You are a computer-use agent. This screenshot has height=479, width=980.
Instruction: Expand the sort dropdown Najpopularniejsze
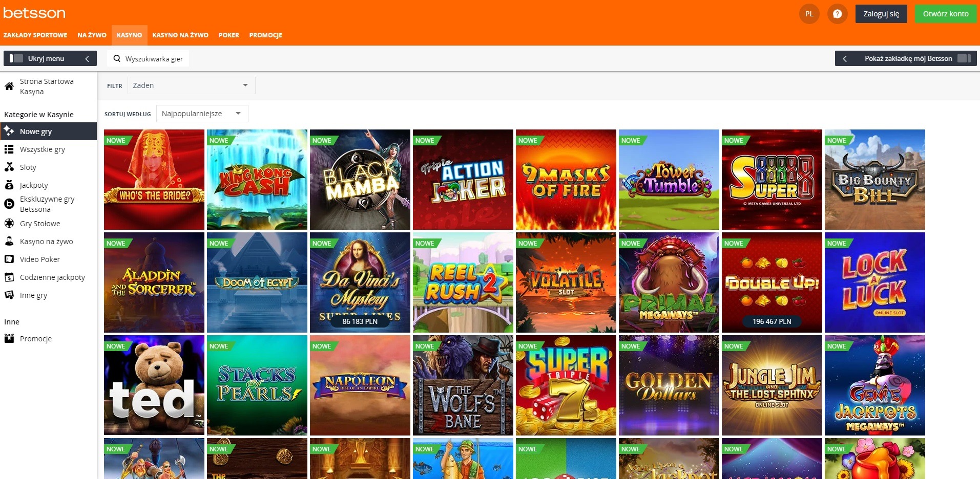pos(201,114)
